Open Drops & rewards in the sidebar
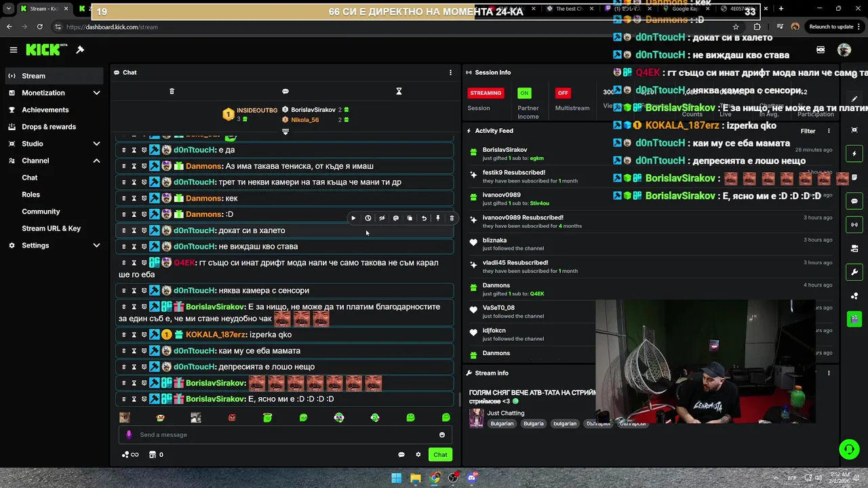Screen dimensions: 868x488 [54, 127]
